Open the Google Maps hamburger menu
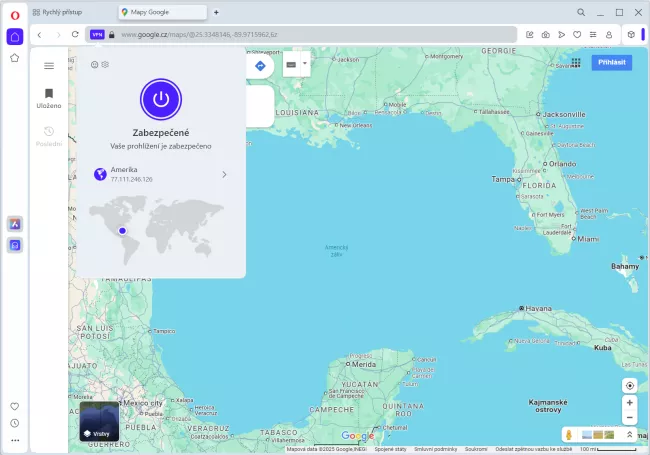 48,66
